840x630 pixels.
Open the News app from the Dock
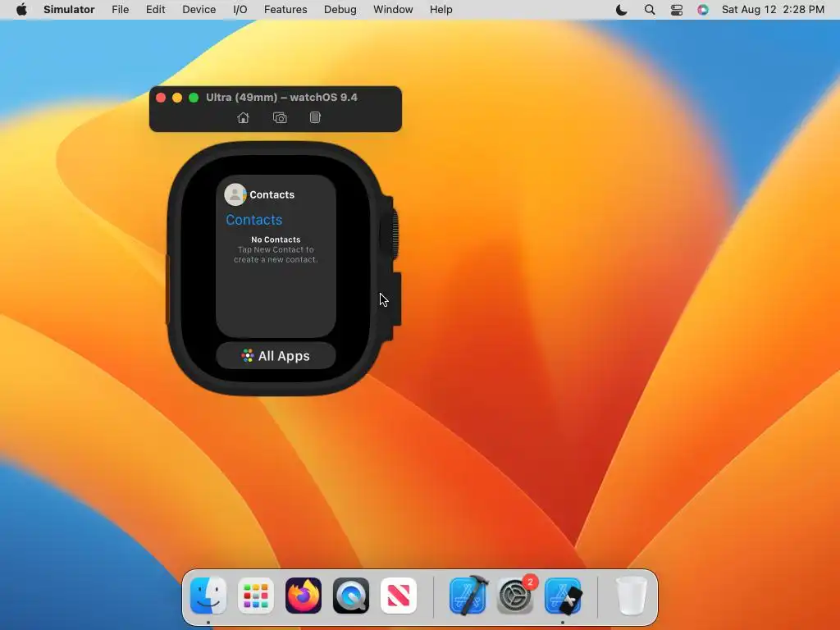tap(399, 596)
